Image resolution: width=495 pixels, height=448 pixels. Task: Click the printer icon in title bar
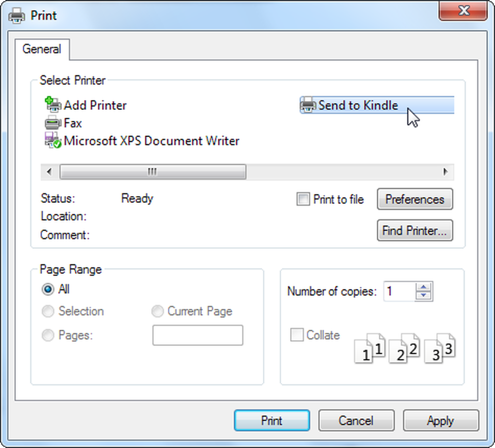pyautogui.click(x=17, y=15)
